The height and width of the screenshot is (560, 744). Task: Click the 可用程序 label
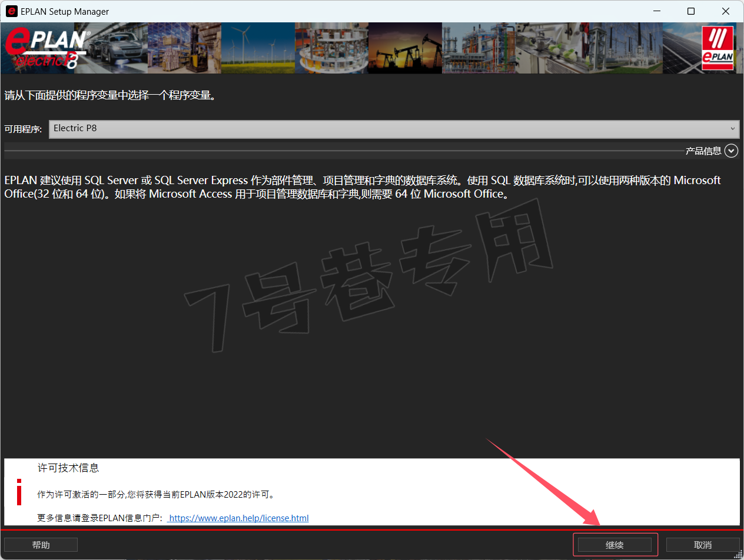(x=23, y=129)
